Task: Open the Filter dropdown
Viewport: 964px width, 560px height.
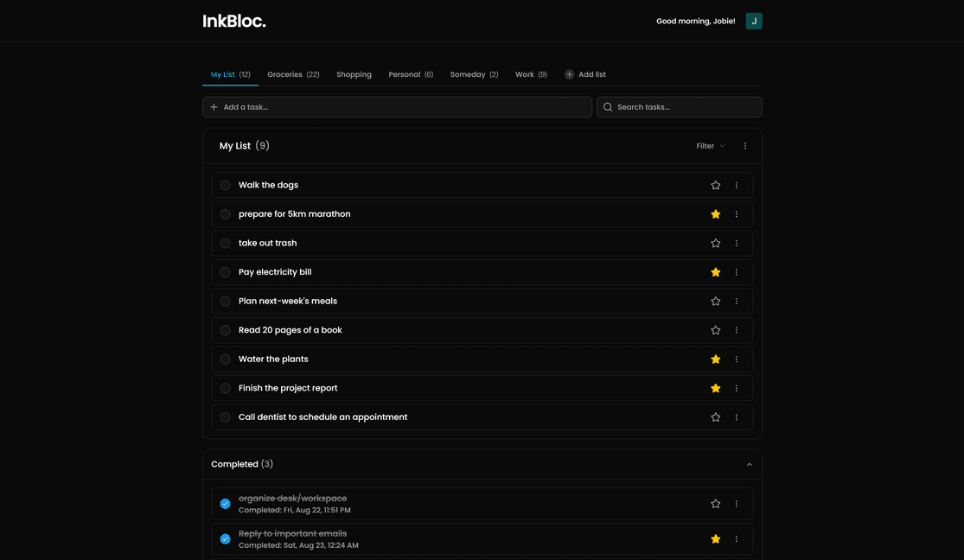Action: [x=711, y=146]
